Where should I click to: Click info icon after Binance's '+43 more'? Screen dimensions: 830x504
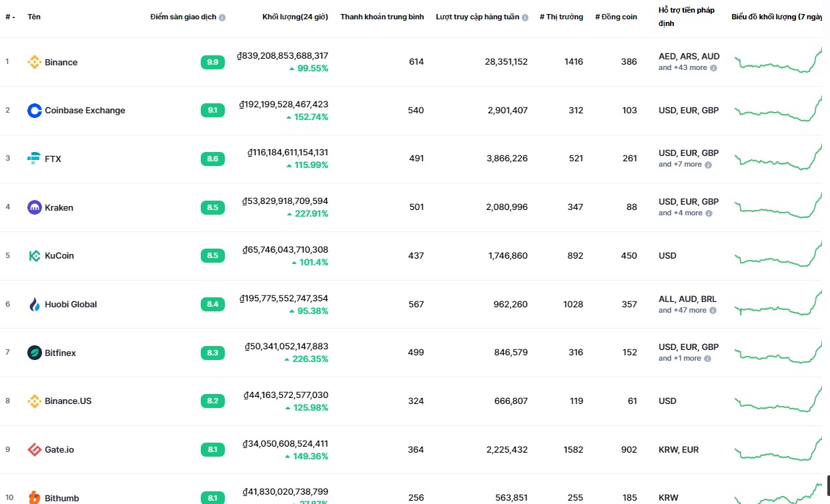pyautogui.click(x=713, y=68)
